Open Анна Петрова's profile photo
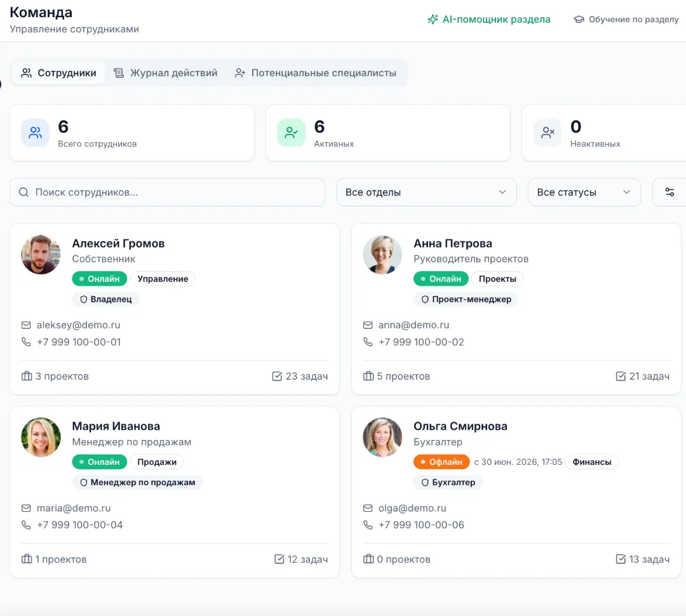Image resolution: width=686 pixels, height=616 pixels. pos(382,255)
